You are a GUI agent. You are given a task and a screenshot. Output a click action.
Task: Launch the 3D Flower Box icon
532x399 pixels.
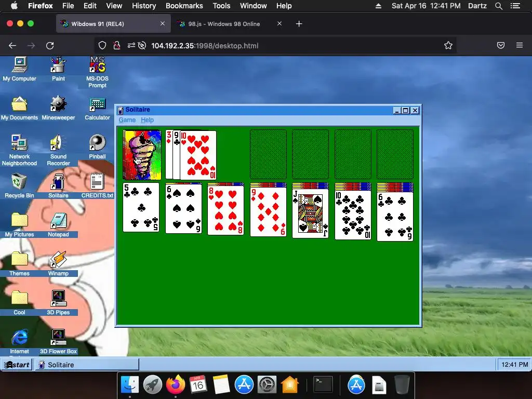pyautogui.click(x=58, y=341)
